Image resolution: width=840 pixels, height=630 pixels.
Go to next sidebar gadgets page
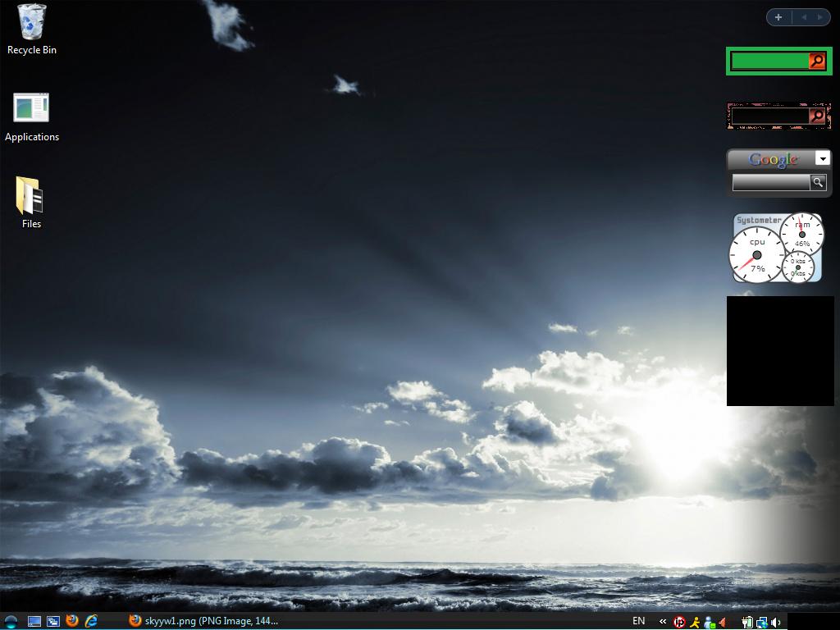click(819, 17)
